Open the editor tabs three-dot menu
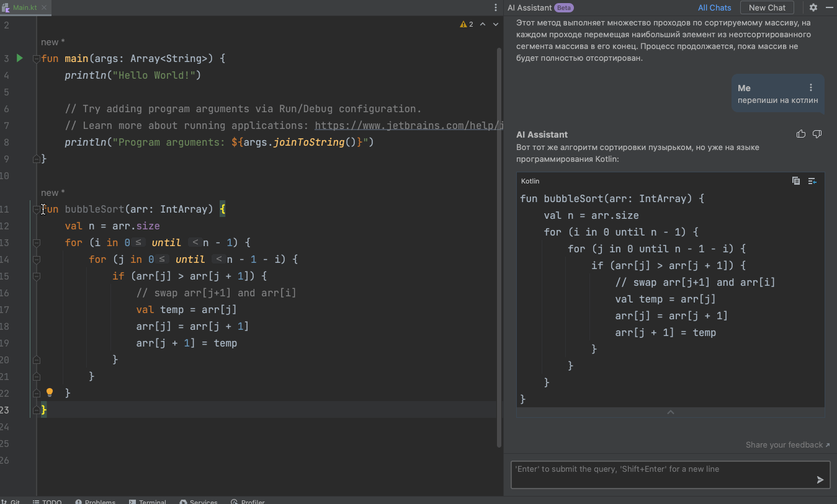This screenshot has height=504, width=837. pyautogui.click(x=495, y=7)
